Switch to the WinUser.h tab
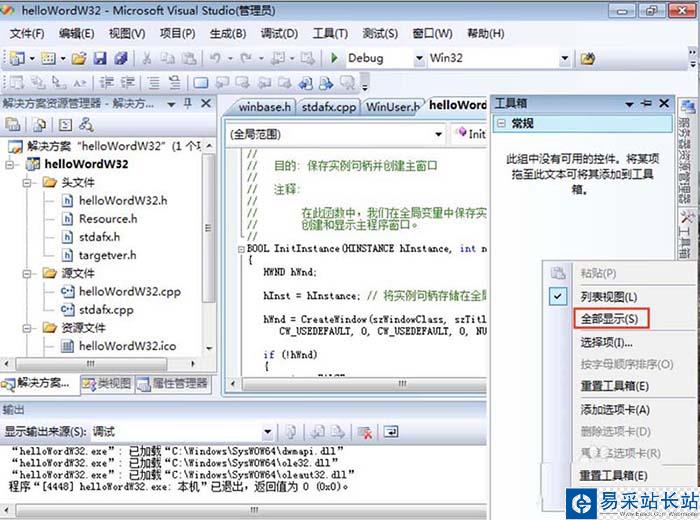 [x=392, y=107]
